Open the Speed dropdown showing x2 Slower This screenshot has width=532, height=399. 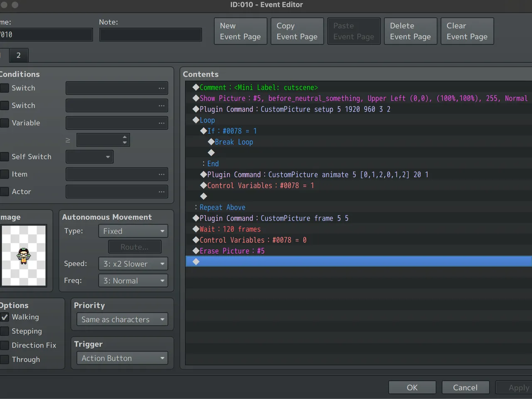tap(133, 264)
